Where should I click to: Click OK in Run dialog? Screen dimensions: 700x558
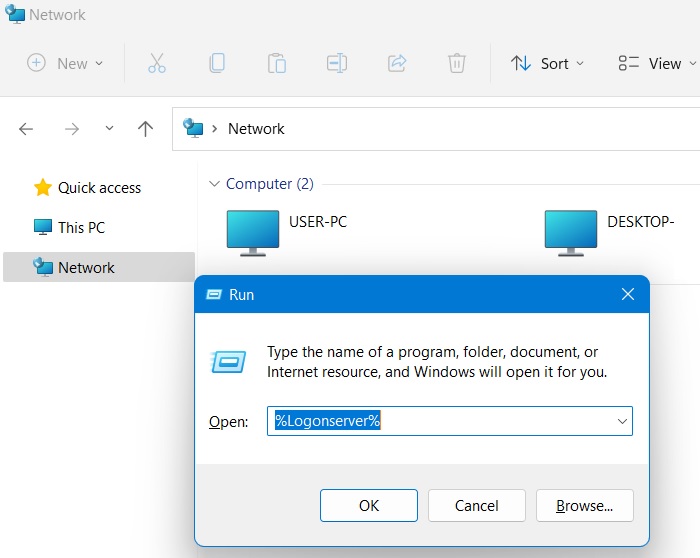pos(369,505)
